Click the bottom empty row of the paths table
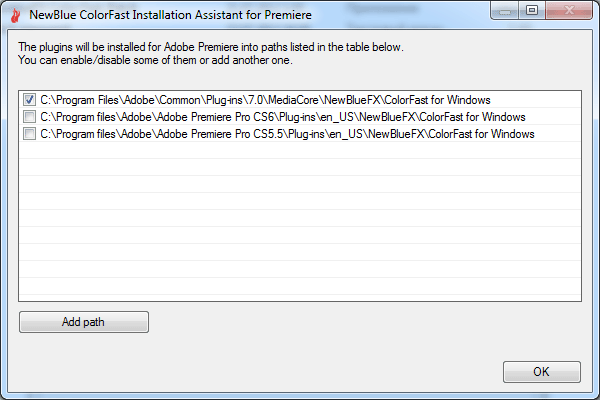This screenshot has height=400, width=600. click(300, 286)
